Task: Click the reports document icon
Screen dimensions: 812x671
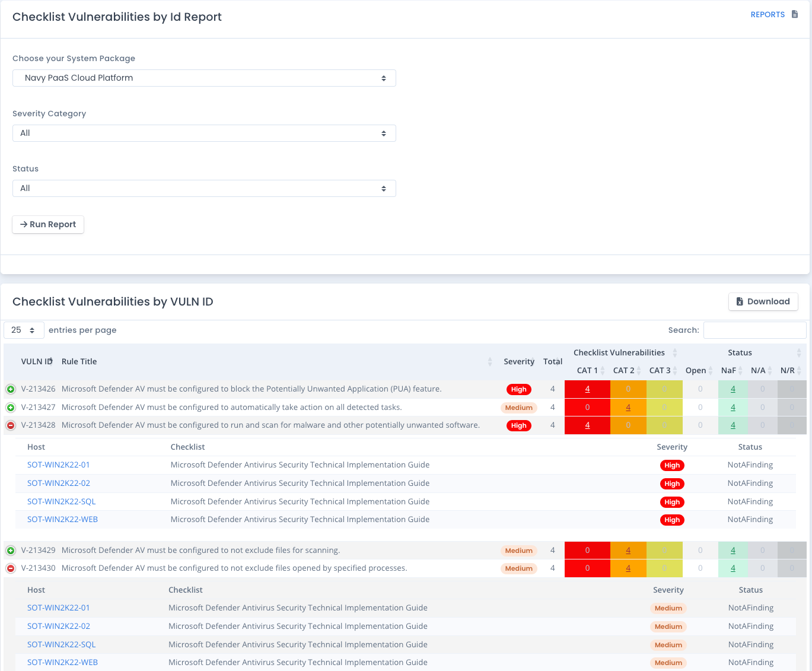Action: [x=795, y=14]
